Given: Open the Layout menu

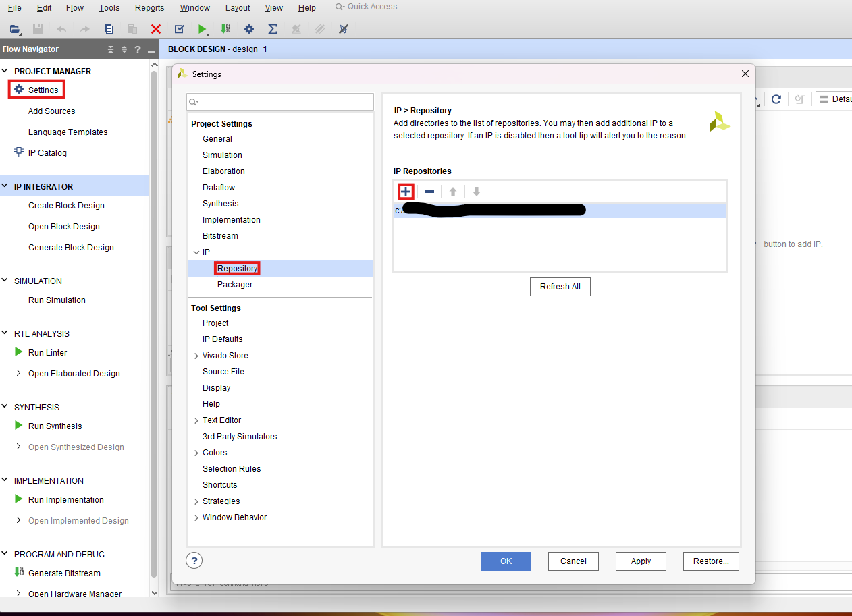Looking at the screenshot, I should (x=238, y=7).
